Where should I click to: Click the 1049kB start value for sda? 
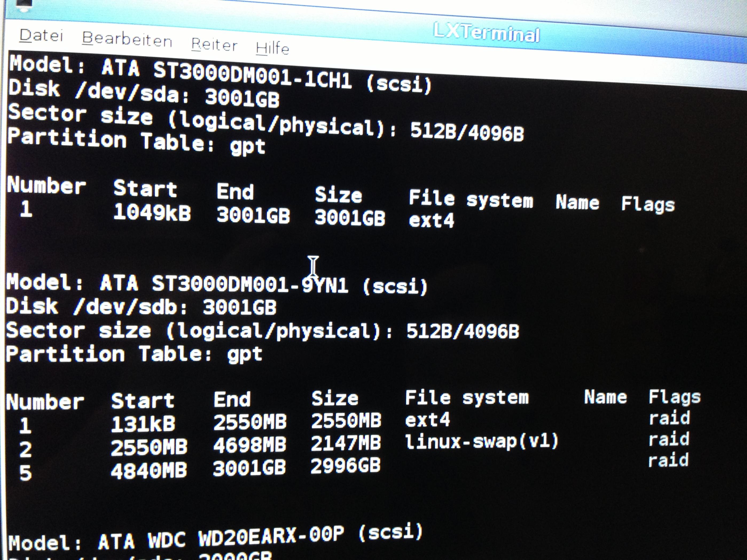(152, 213)
